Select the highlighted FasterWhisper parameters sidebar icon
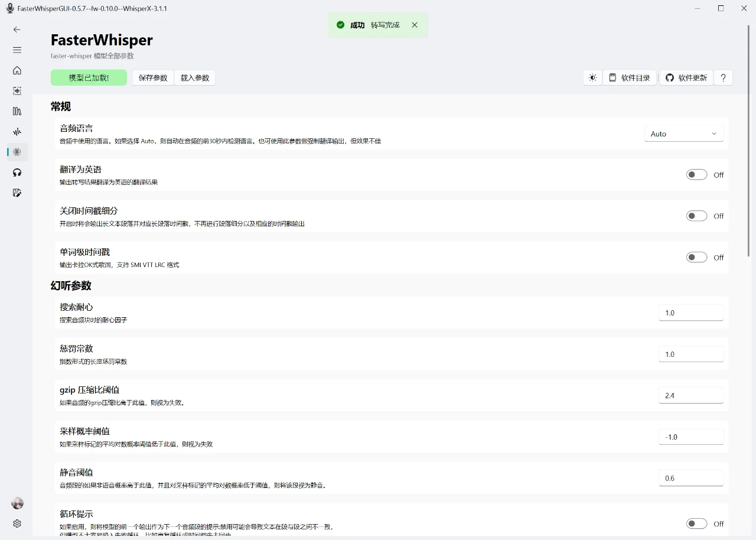The width and height of the screenshot is (756, 540). (x=17, y=152)
